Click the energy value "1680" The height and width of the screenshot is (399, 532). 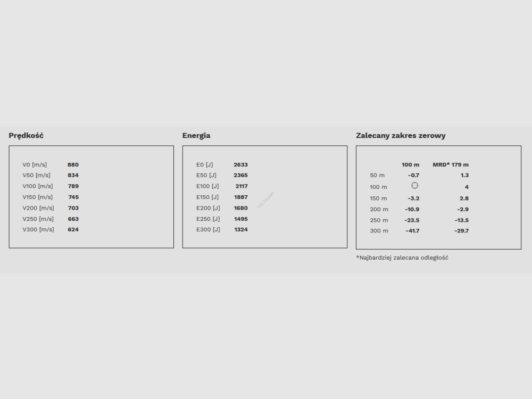[x=241, y=208]
